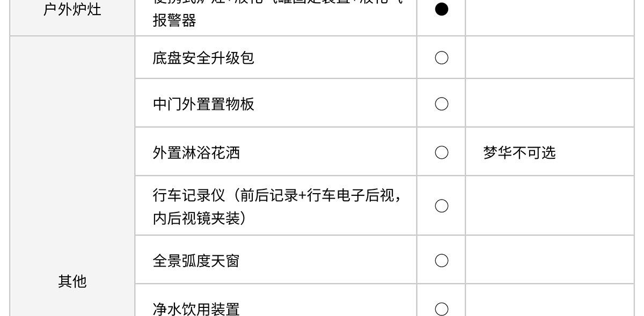Screen dimensions: 644x316
Task: Select the circle marker for 行车记录仪 row
Action: (x=441, y=206)
